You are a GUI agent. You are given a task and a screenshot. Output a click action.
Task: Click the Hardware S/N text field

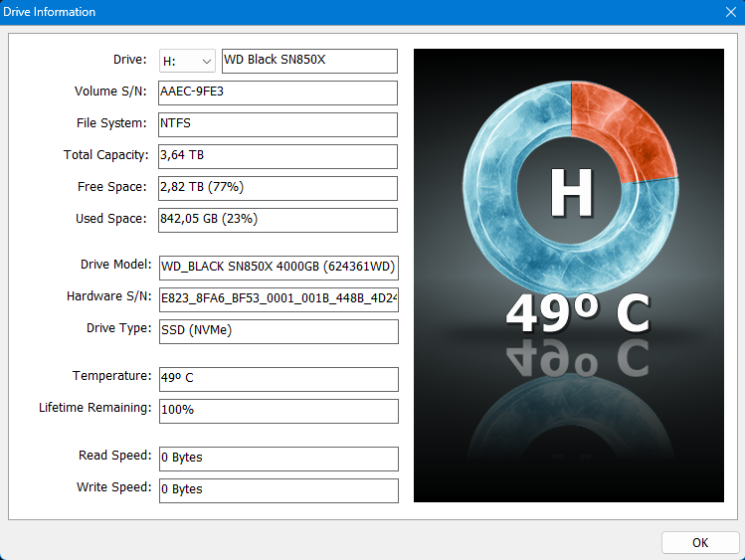tap(278, 297)
